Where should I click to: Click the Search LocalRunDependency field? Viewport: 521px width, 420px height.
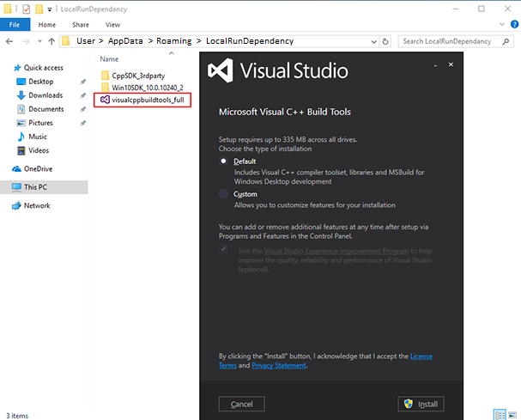pyautogui.click(x=455, y=41)
